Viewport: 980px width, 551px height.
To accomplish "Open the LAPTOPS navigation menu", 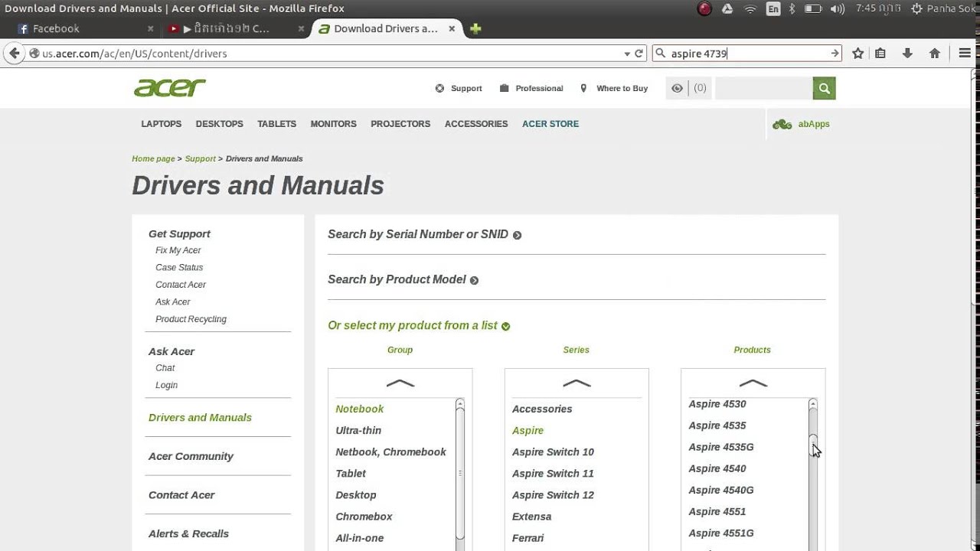I will click(x=161, y=124).
